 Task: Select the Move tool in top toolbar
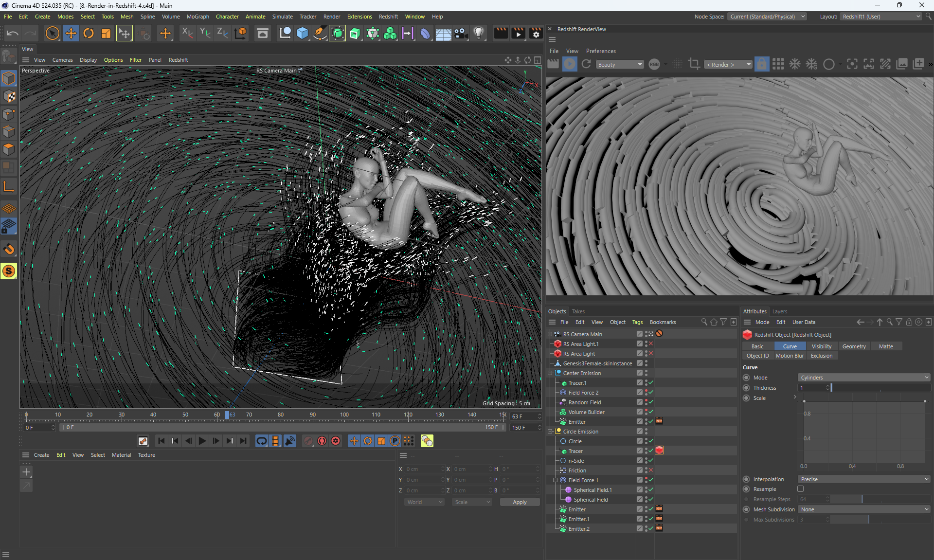[x=71, y=34]
